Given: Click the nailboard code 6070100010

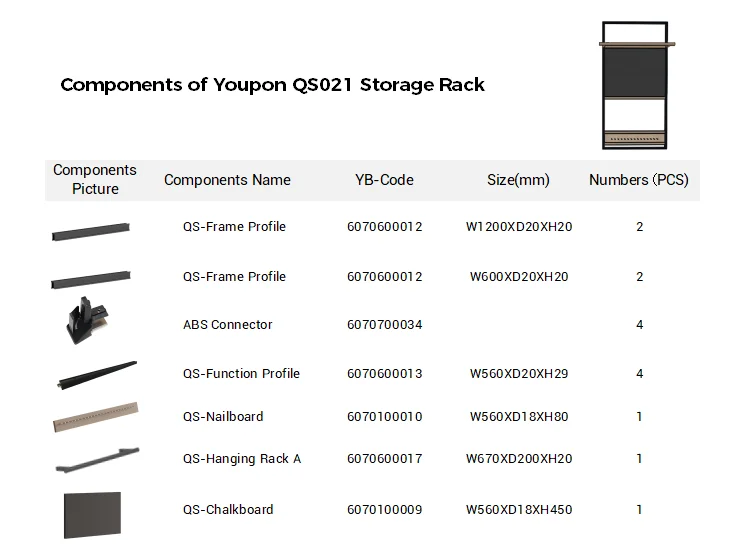Looking at the screenshot, I should [x=384, y=417].
